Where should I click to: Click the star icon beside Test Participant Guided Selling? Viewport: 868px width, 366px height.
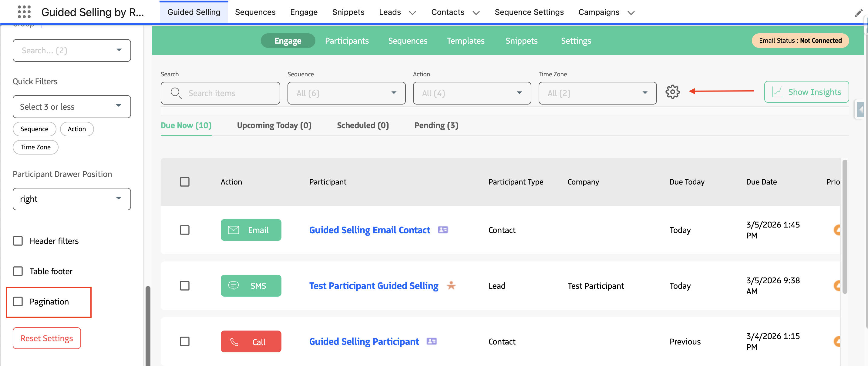tap(452, 286)
